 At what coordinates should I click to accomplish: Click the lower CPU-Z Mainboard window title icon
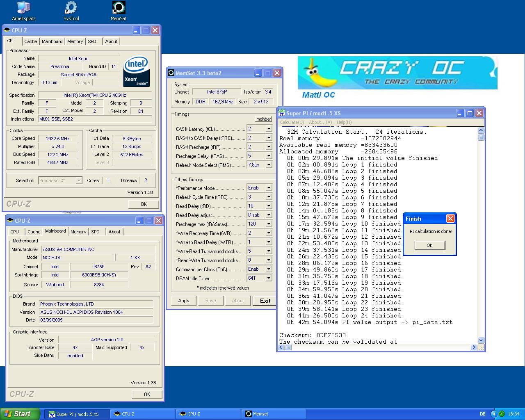click(x=10, y=221)
